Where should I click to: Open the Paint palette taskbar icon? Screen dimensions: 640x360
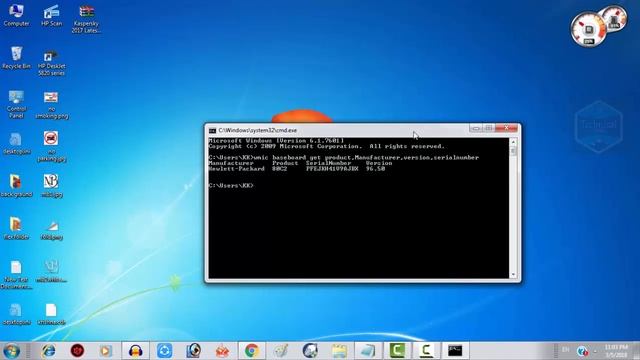[281, 351]
